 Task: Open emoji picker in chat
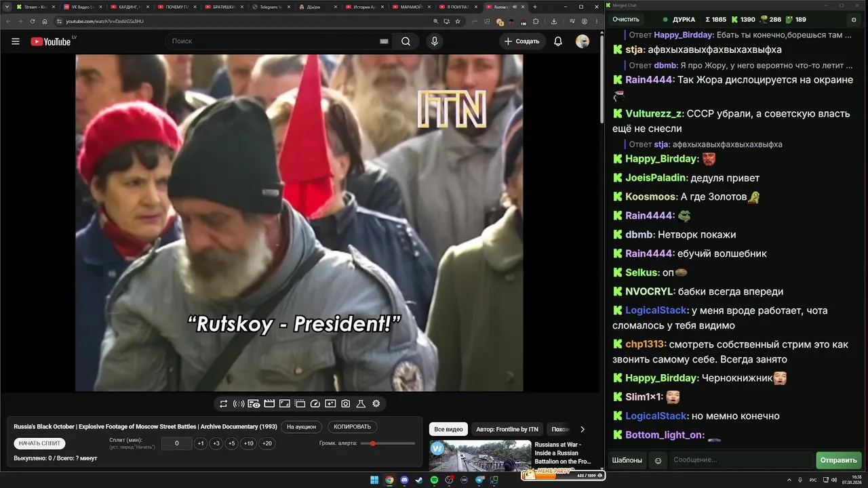click(x=658, y=460)
